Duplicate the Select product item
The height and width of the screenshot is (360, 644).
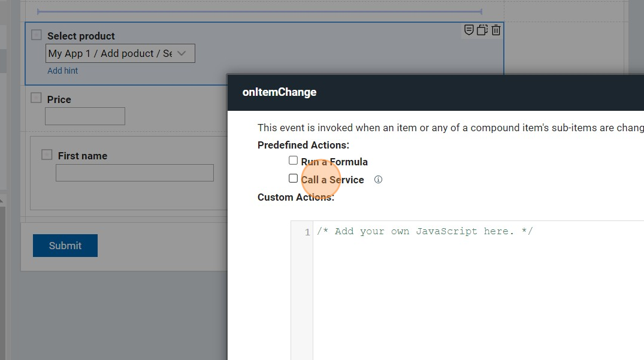pos(482,30)
